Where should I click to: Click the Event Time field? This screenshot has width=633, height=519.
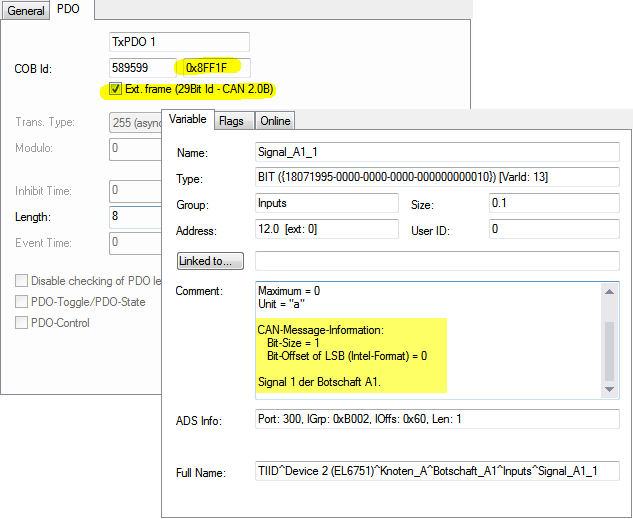tap(135, 243)
